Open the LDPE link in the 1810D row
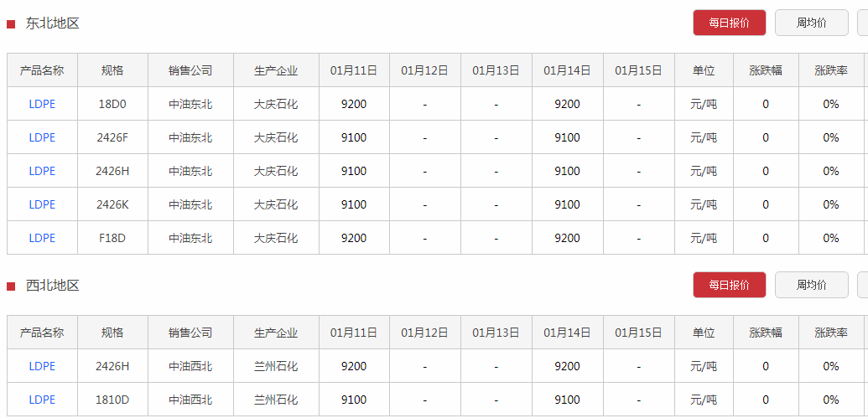Screen dimensions: 868x418 [42, 400]
